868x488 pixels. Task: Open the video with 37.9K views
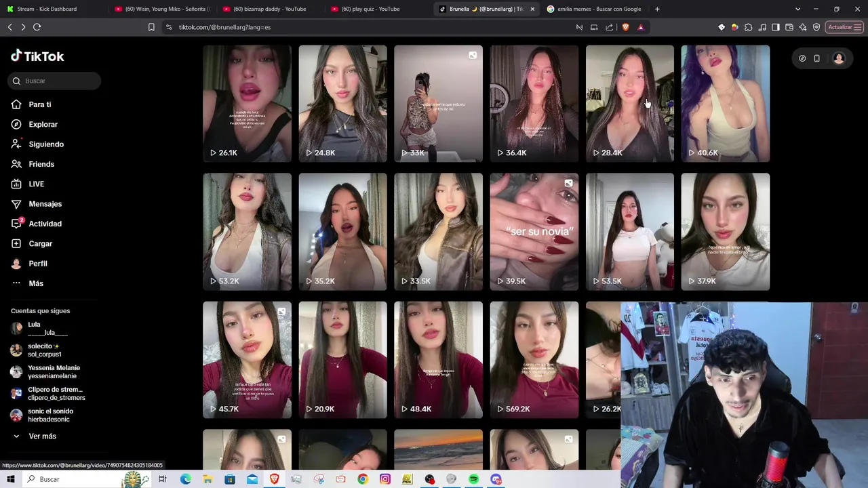[725, 232]
